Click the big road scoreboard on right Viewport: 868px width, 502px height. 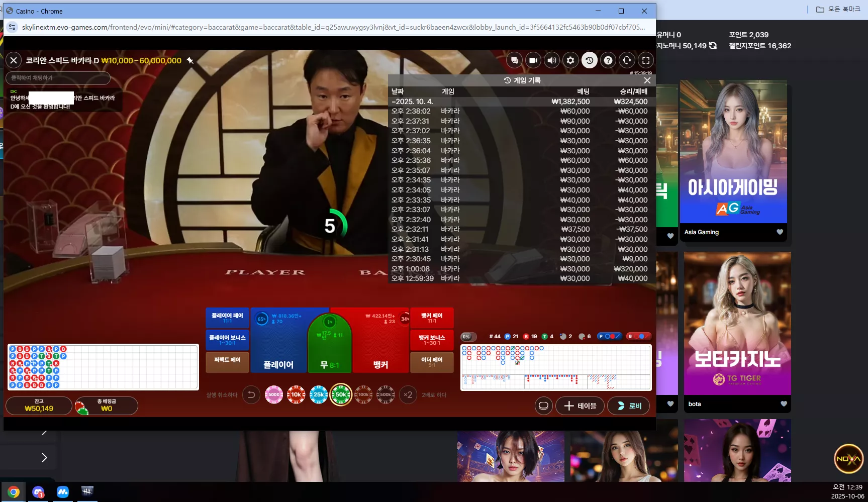[x=556, y=367]
